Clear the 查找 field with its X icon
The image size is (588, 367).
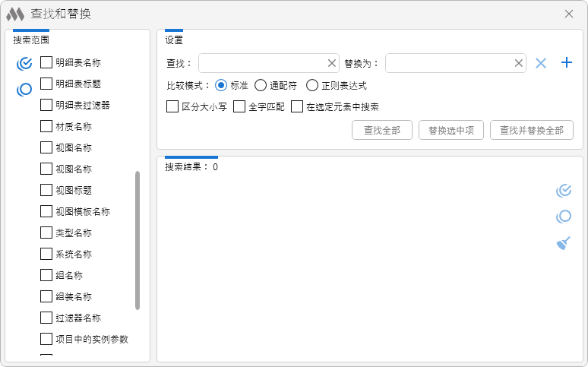pyautogui.click(x=331, y=63)
